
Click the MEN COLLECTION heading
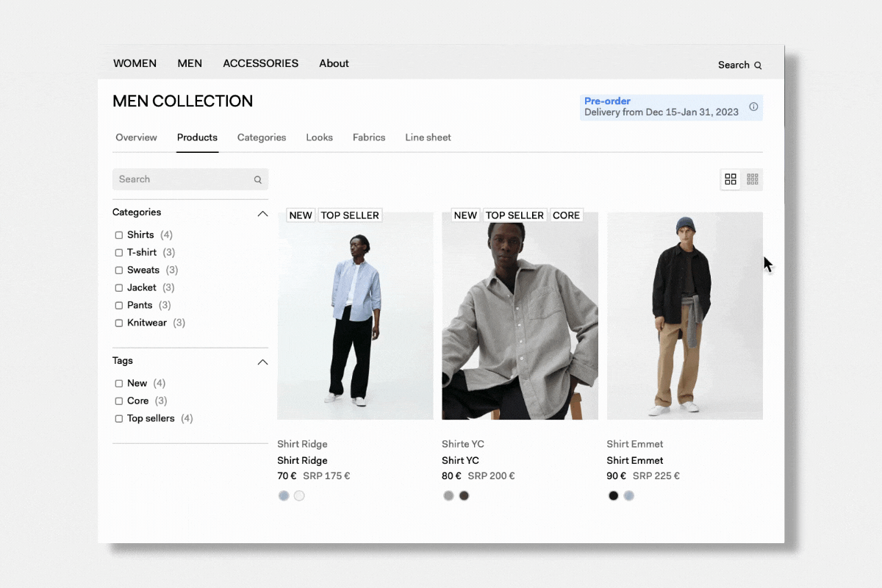pos(182,101)
